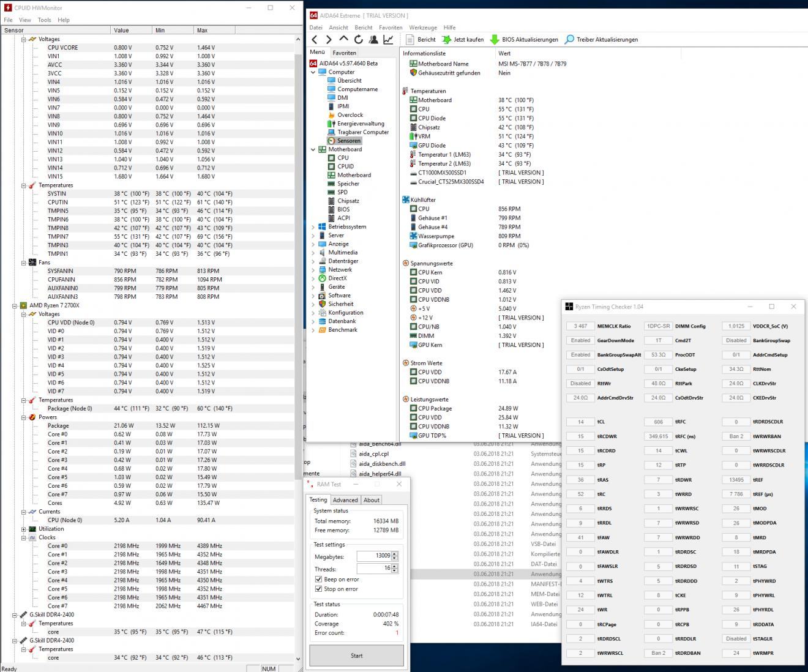
Task: Go forward with AIDA64 right arrow icon
Action: tap(329, 40)
